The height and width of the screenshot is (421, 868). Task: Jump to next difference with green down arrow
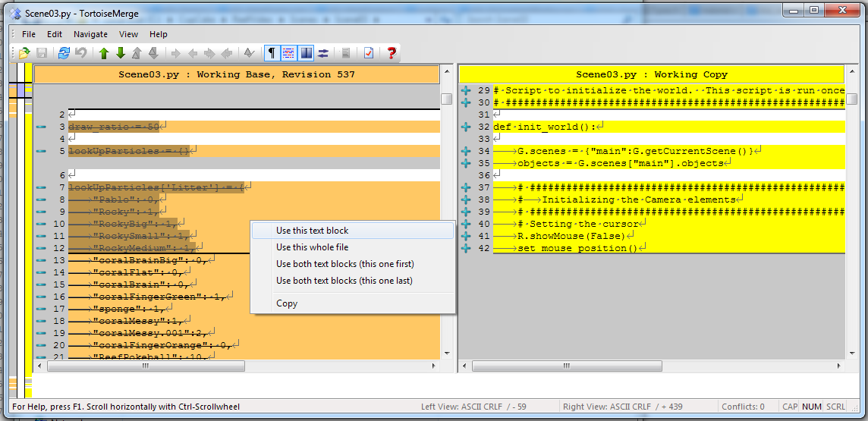(x=120, y=53)
